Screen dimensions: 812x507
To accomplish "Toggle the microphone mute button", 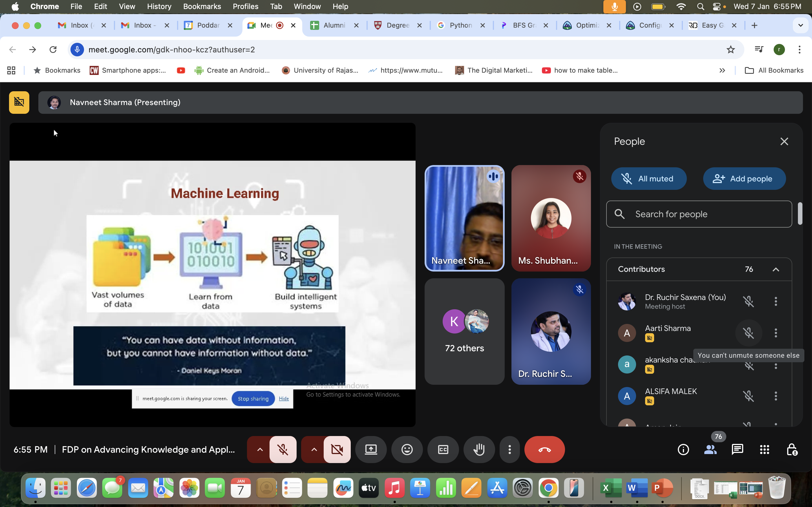I will (x=283, y=449).
